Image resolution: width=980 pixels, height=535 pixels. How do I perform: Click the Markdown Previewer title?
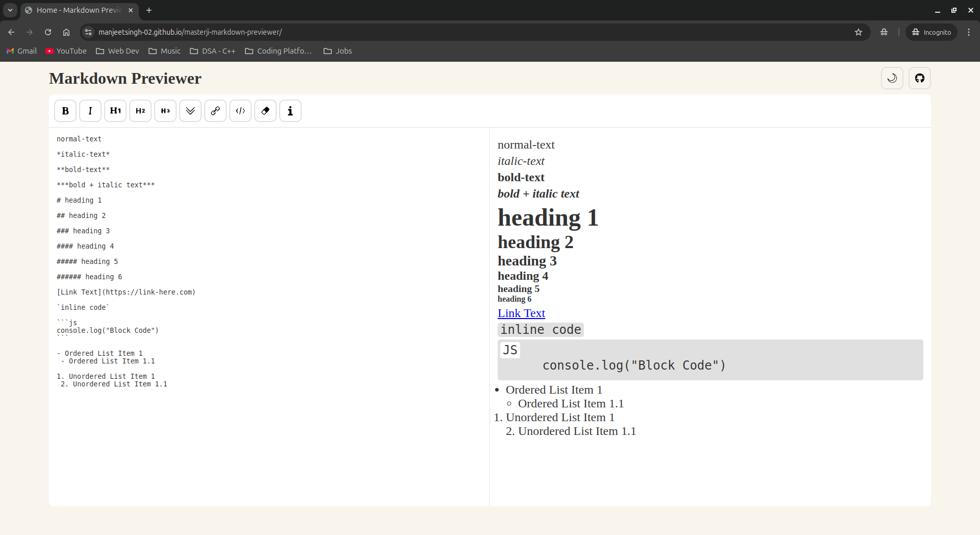point(125,78)
